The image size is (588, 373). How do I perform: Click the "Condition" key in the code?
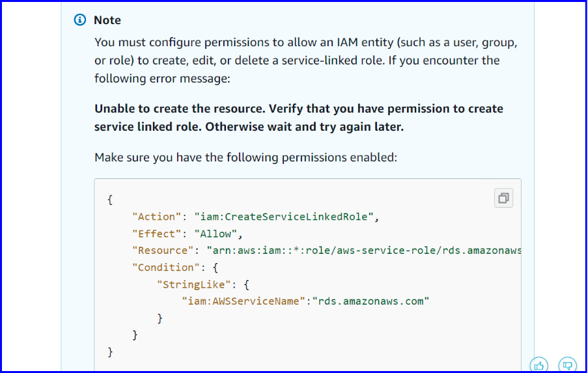click(x=166, y=268)
